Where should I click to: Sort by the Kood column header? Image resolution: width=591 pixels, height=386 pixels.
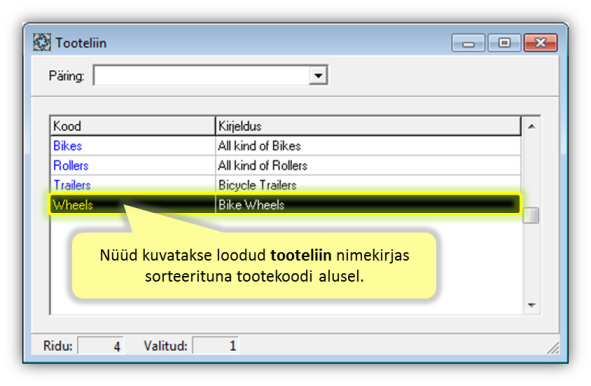pyautogui.click(x=133, y=126)
